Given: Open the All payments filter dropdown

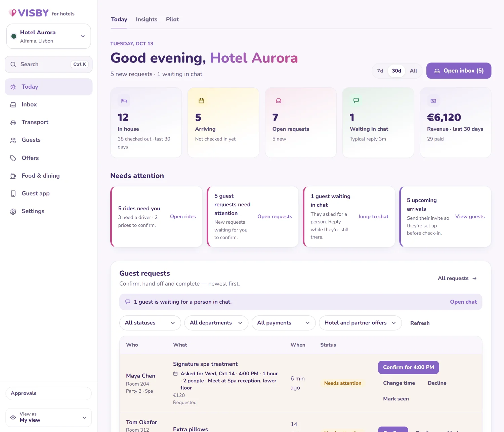Looking at the screenshot, I should coord(284,323).
